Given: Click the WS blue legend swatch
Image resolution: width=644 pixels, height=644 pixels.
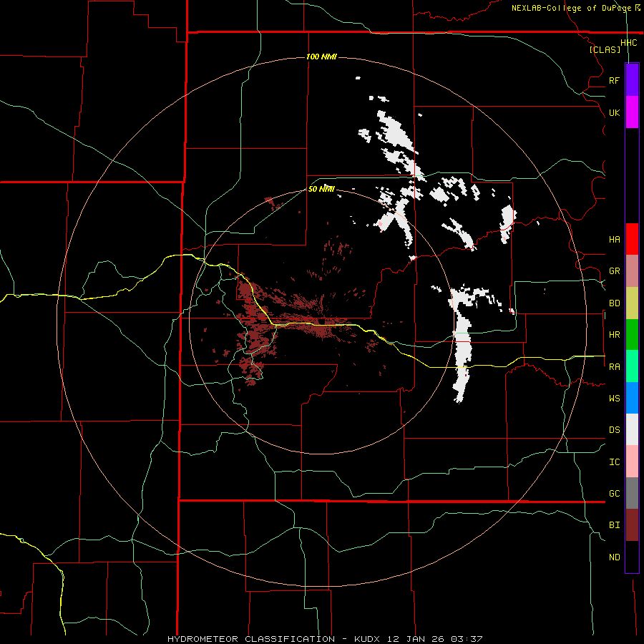Looking at the screenshot, I should (632, 398).
